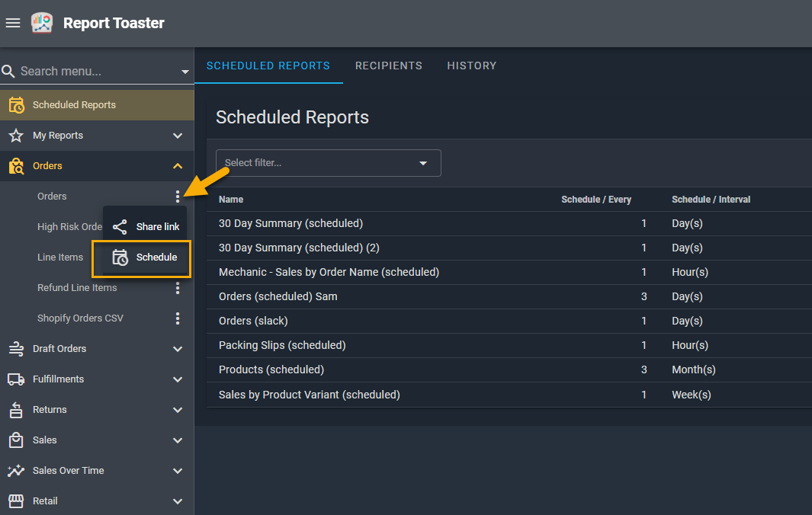Click the Report Toaster logo icon
812x515 pixels.
[x=42, y=23]
